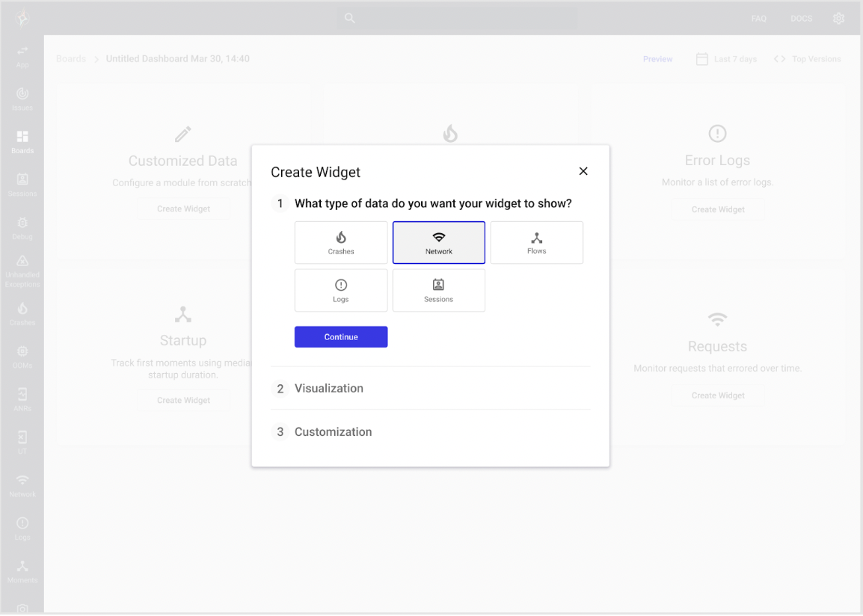Click the blue Continue button
863x616 pixels.
point(341,336)
